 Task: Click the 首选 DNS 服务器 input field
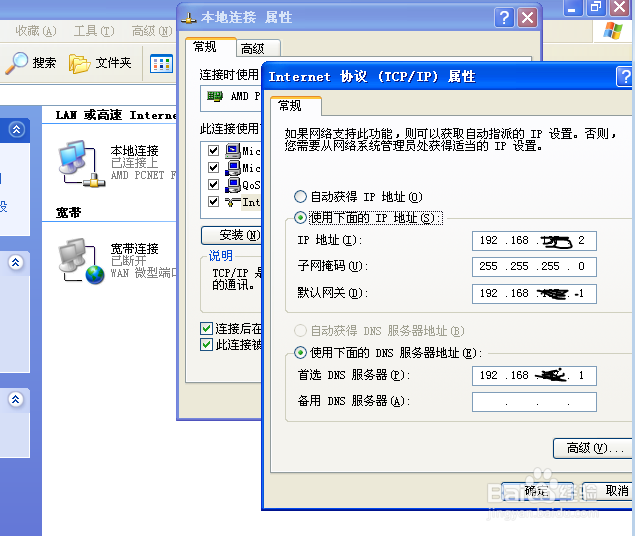[534, 376]
